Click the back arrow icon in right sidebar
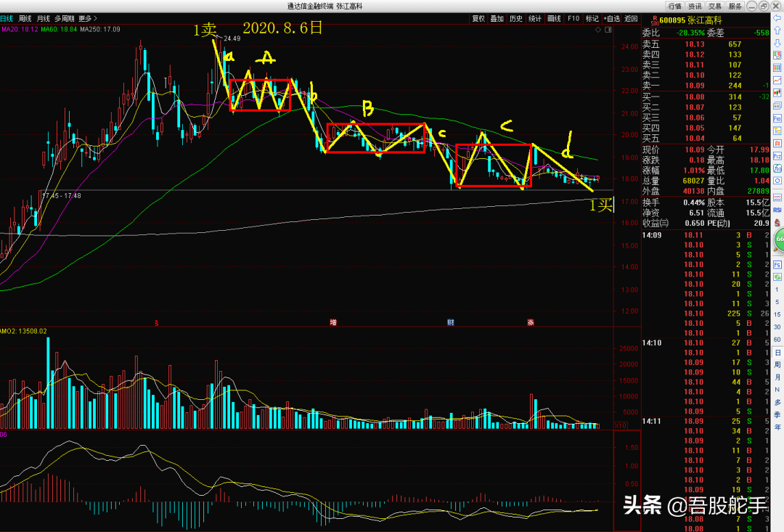 coord(777,18)
